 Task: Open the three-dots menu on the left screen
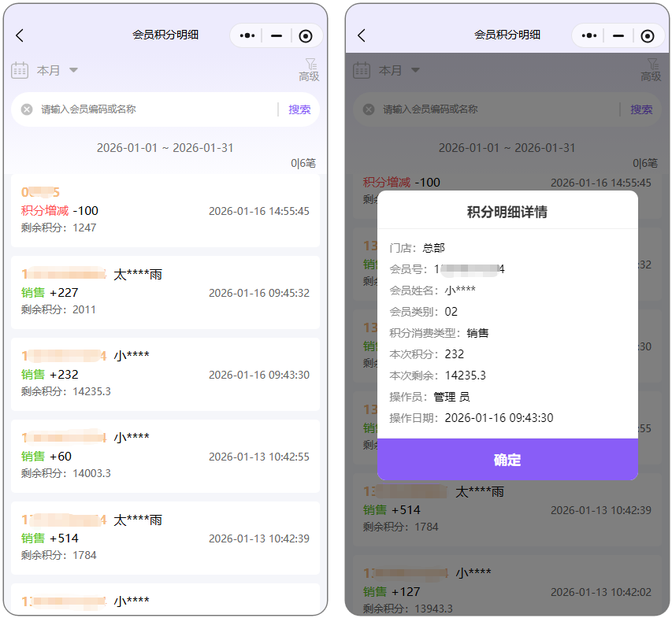(247, 35)
